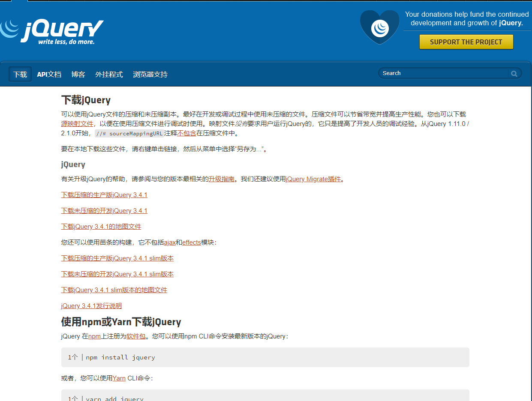Open the Yarn link

119,378
